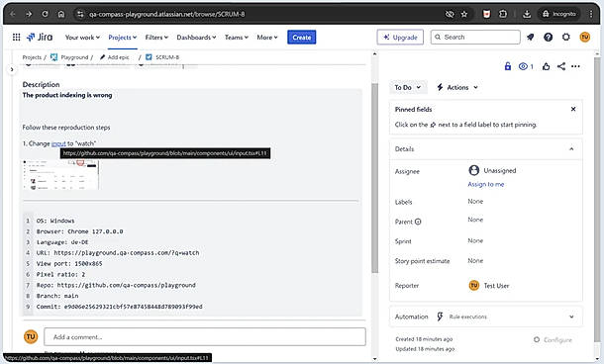Click the thumbs-up vote icon
604x364 pixels.
pos(546,66)
